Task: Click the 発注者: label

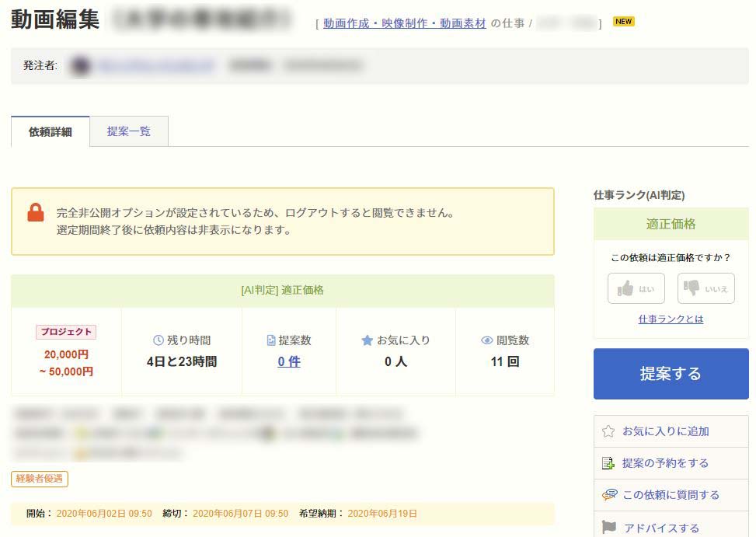Action: point(40,65)
